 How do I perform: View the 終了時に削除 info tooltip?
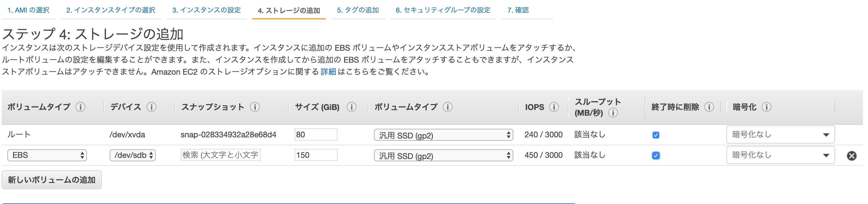click(710, 107)
